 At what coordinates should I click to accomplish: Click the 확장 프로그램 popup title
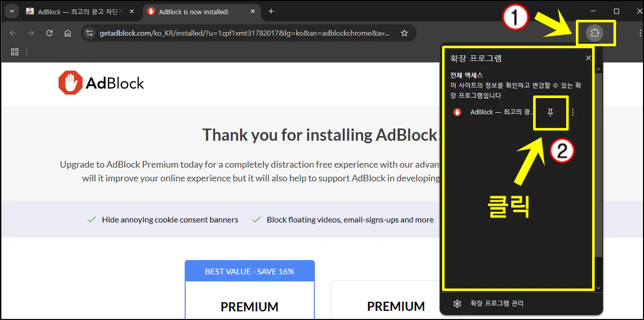[476, 58]
